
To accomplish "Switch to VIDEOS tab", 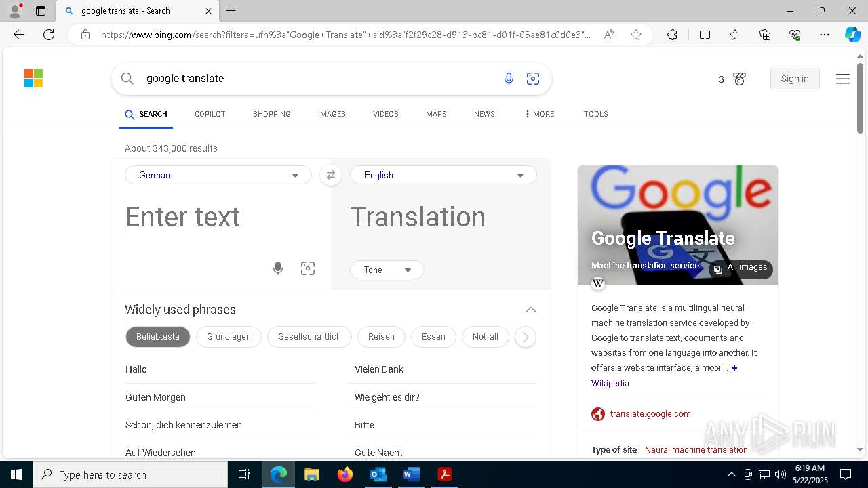I will 386,114.
